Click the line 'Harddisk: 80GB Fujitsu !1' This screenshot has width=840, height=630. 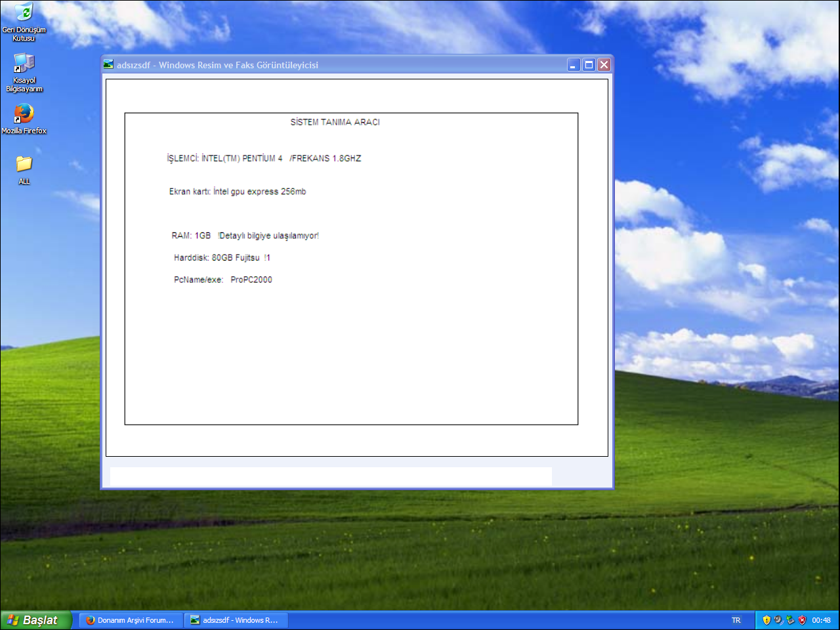(x=222, y=258)
